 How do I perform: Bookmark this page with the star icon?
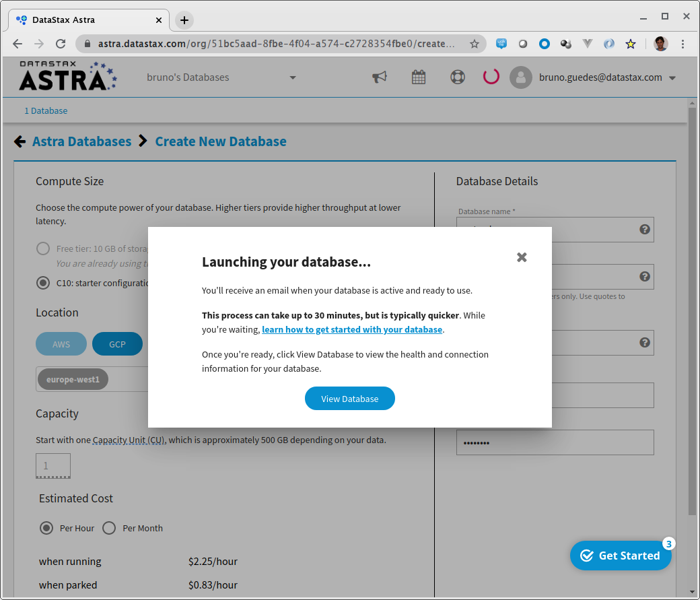[474, 44]
